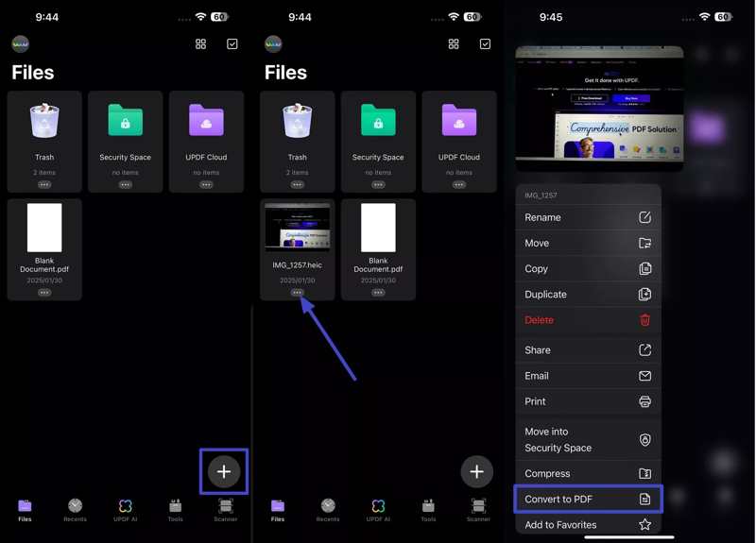The image size is (756, 543).
Task: Select Files tab in left screen
Action: (x=25, y=511)
